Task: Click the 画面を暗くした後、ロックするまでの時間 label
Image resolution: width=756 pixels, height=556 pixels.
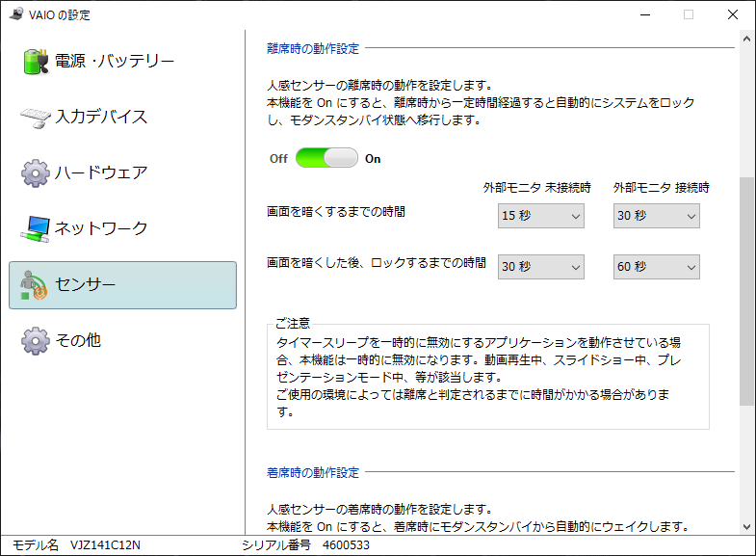Action: 377,263
